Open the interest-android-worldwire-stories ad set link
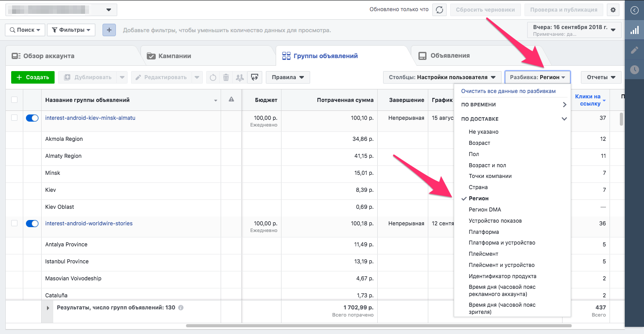The height and width of the screenshot is (334, 644). point(89,224)
